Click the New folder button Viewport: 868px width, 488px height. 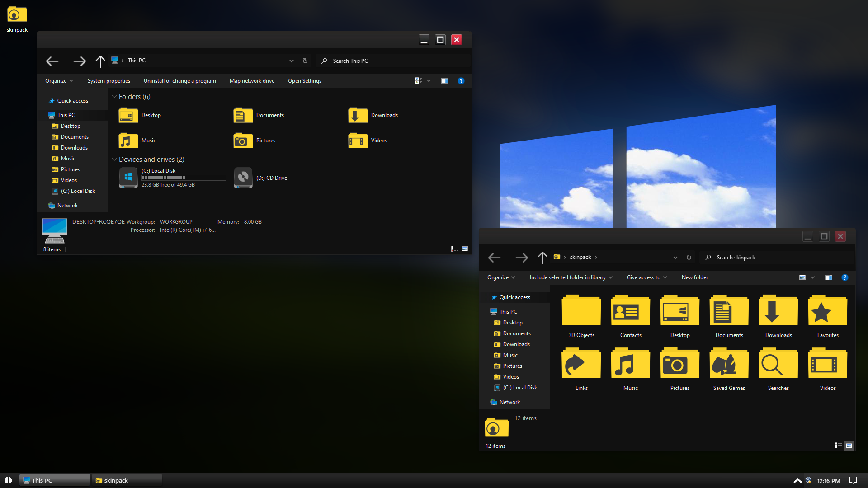click(x=694, y=277)
